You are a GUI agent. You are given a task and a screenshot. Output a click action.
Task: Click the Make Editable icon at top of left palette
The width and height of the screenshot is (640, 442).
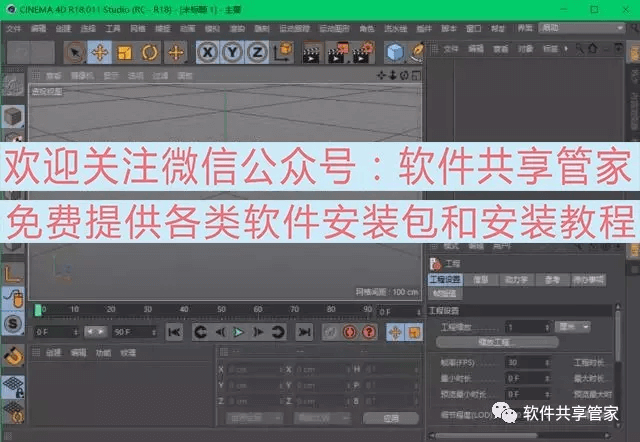point(13,86)
